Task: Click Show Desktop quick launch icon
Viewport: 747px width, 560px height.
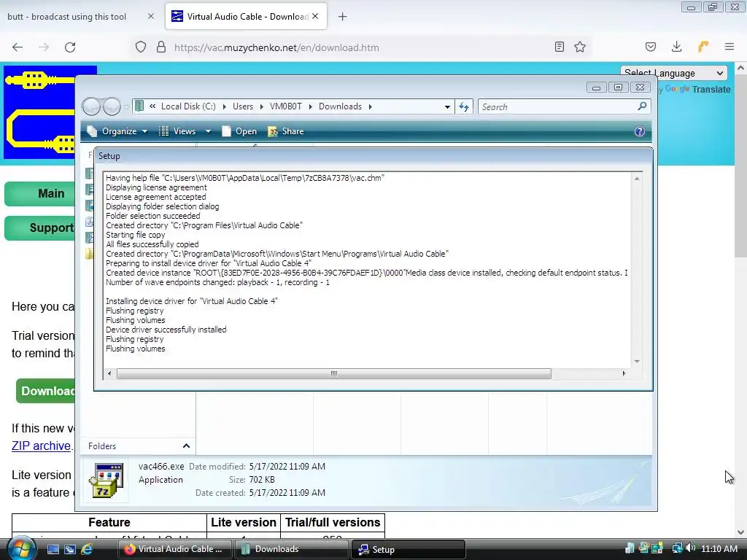Action: tap(53, 549)
